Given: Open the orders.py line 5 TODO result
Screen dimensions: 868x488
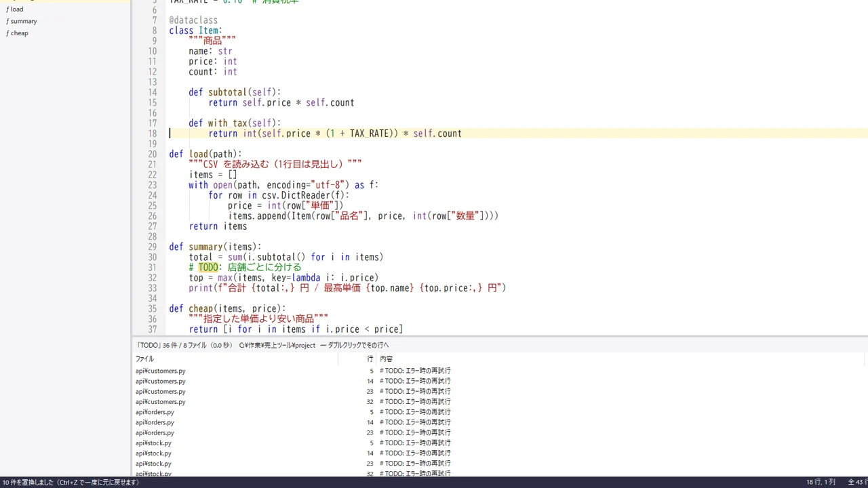Looking at the screenshot, I should [x=500, y=412].
